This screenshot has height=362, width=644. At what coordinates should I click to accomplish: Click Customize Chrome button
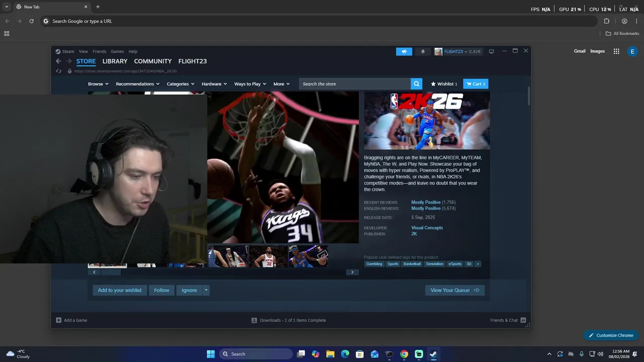[611, 335]
